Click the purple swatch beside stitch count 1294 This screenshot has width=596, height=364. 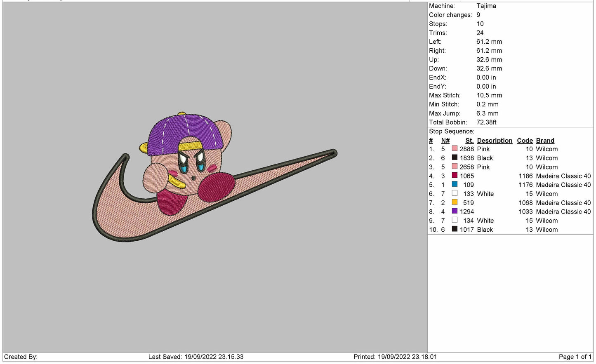pos(455,211)
